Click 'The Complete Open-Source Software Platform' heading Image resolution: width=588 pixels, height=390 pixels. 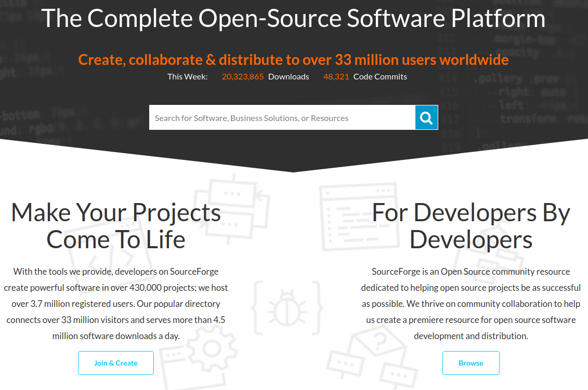294,18
